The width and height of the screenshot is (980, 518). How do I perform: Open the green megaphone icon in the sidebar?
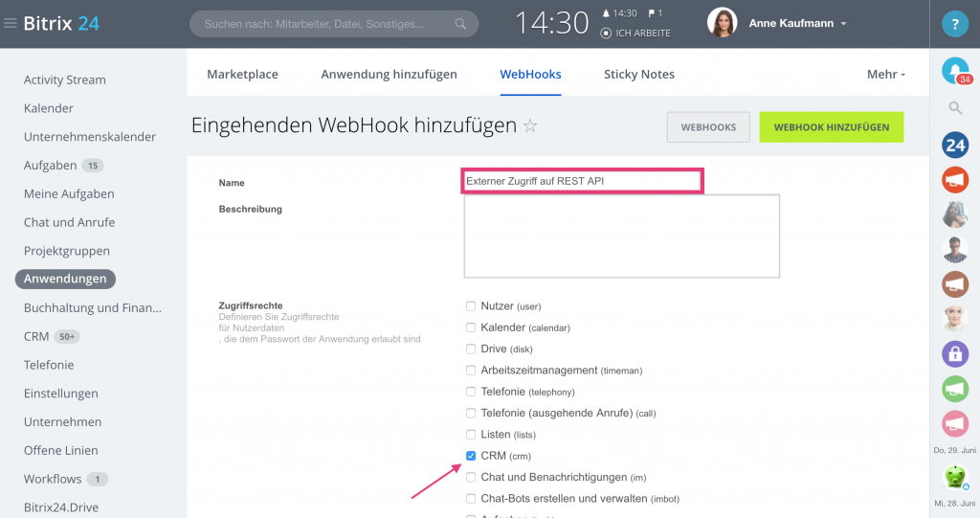click(x=955, y=389)
